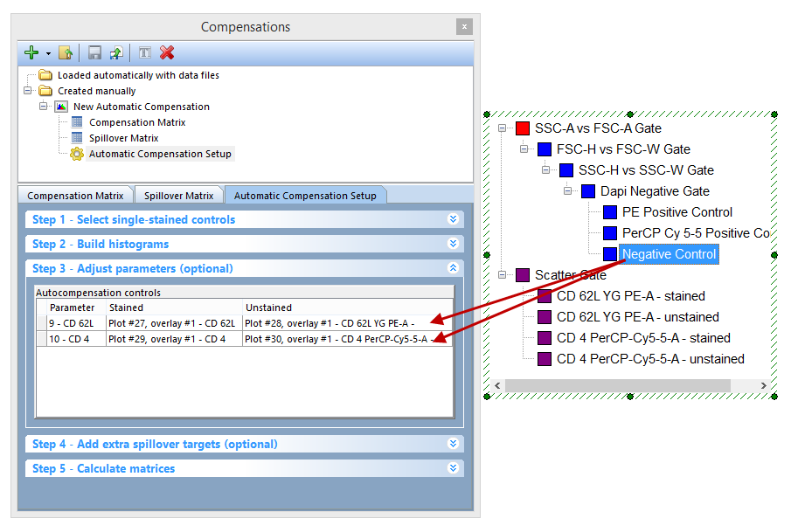Select Spillover Matrix in the compensation tree
The image size is (791, 532).
(x=123, y=138)
